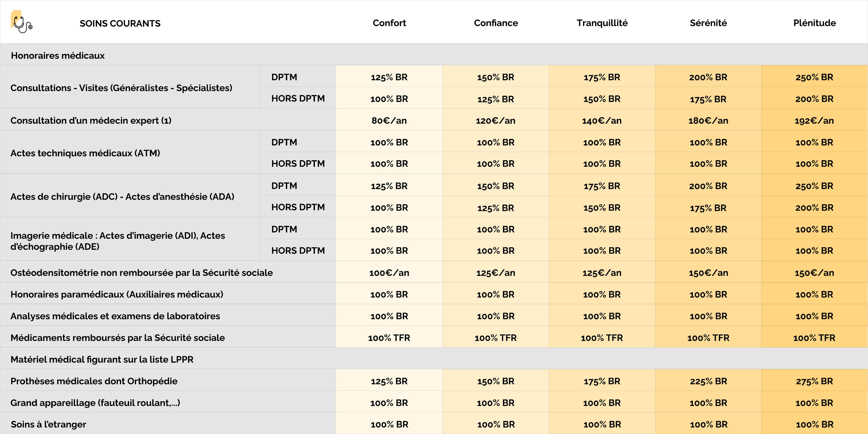Image resolution: width=868 pixels, height=434 pixels.
Task: Click Analyses médicales et examens de laboratoires
Action: tap(115, 316)
